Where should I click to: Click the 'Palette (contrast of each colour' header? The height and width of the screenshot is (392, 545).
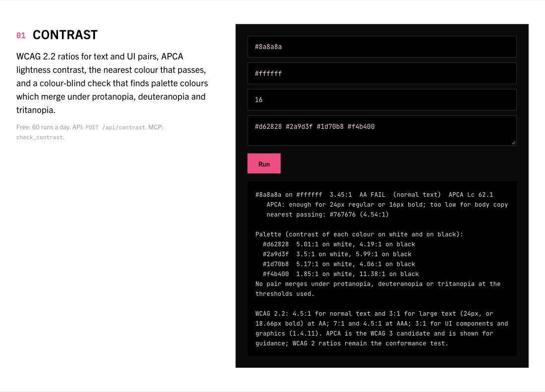tap(359, 234)
